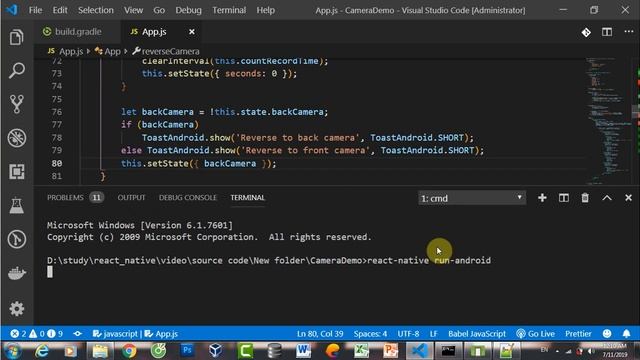This screenshot has height=360, width=640.
Task: Open the Debug menu
Action: [x=189, y=10]
